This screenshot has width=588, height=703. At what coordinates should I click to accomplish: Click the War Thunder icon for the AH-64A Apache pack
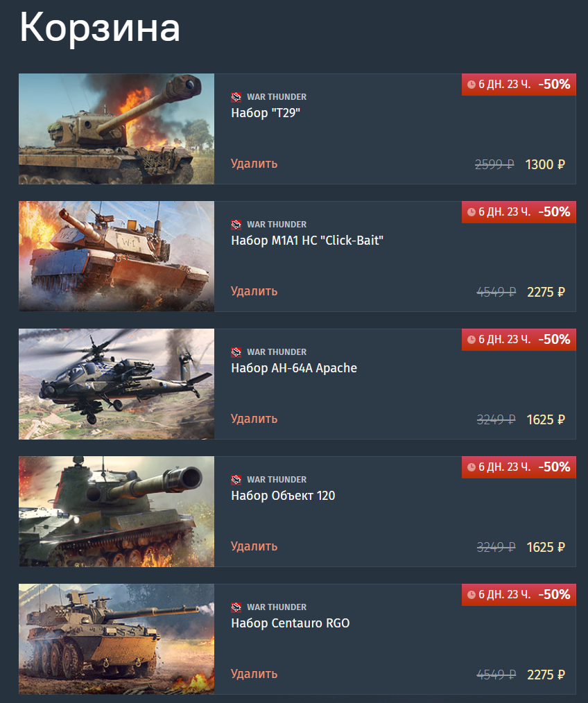click(x=236, y=352)
